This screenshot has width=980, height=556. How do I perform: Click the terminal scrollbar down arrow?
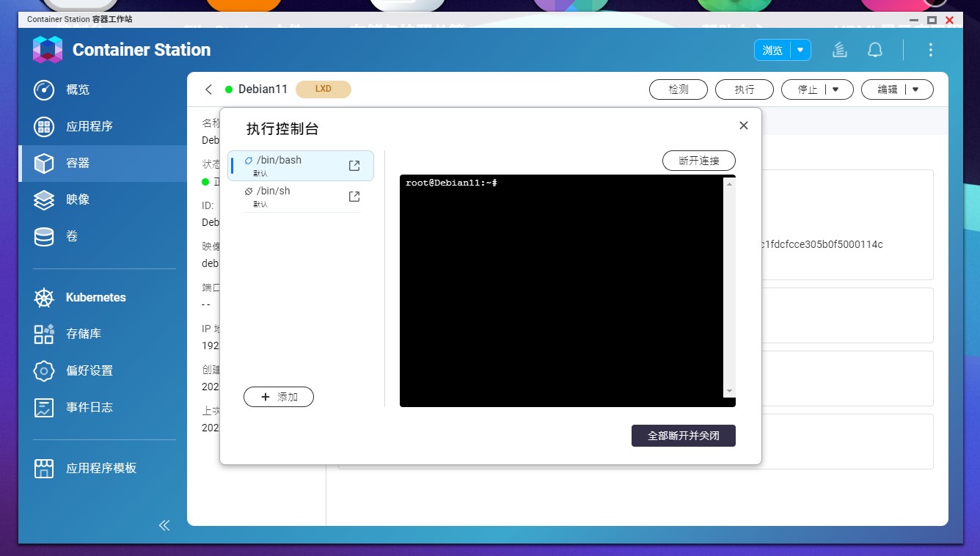coord(728,392)
